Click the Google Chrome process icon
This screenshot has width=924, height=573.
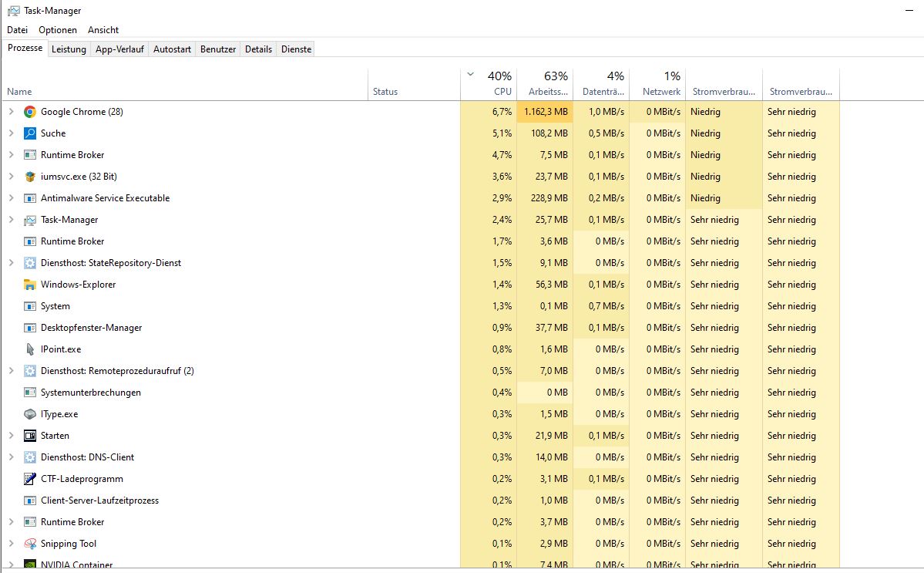[30, 112]
